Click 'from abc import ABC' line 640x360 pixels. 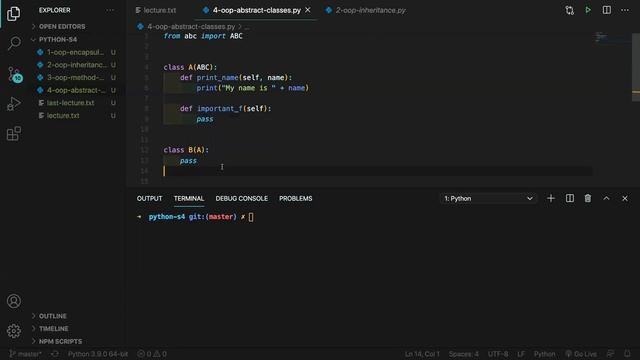203,36
